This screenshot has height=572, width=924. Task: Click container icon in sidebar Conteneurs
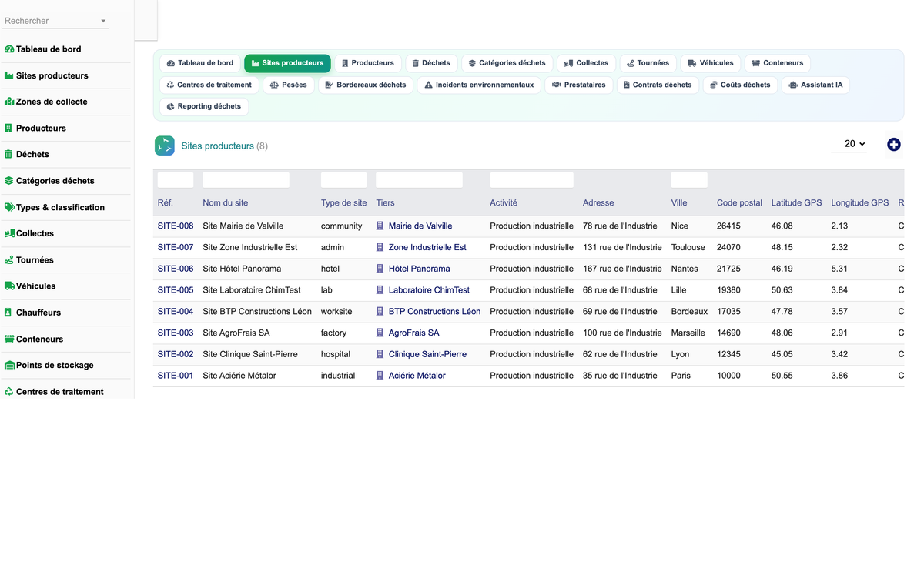click(x=9, y=339)
